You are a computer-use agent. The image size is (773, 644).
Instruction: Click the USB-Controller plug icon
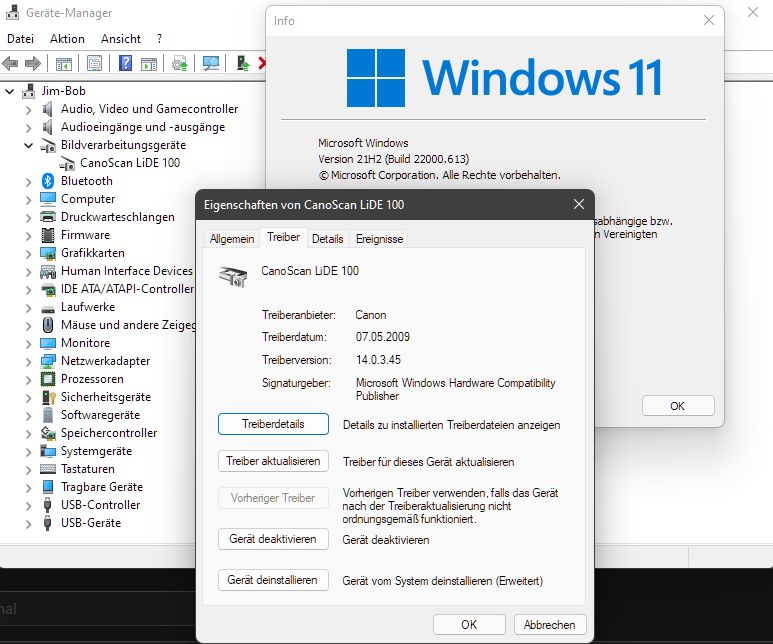click(x=47, y=505)
